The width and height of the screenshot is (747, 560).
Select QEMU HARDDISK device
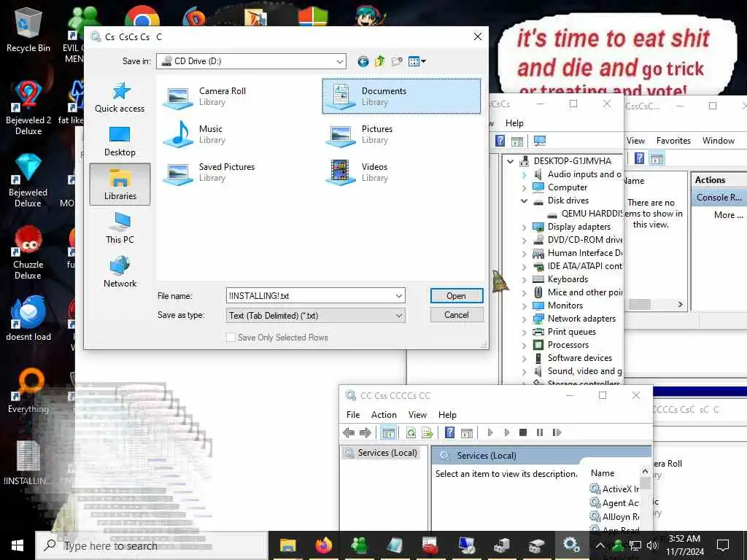pos(585,214)
